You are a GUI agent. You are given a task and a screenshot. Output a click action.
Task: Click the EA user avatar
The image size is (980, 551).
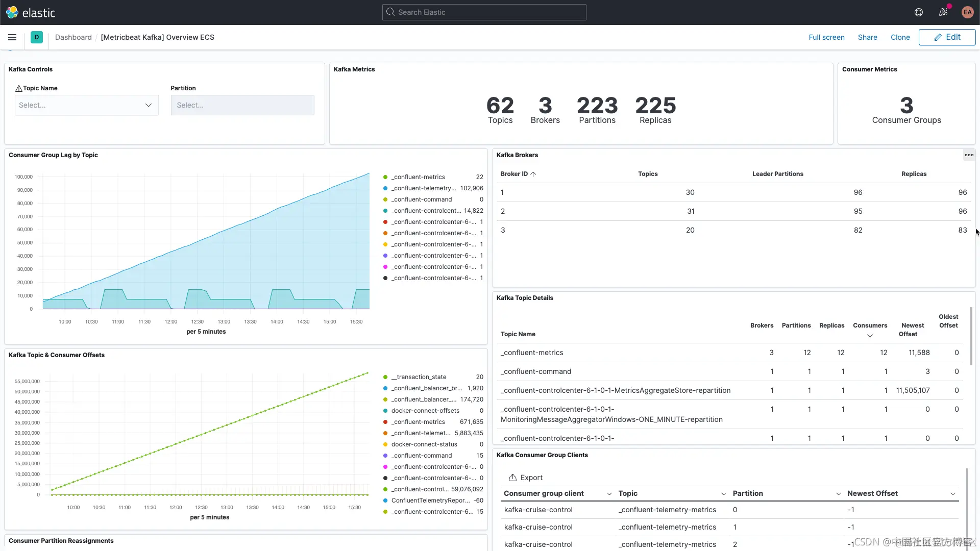(967, 12)
